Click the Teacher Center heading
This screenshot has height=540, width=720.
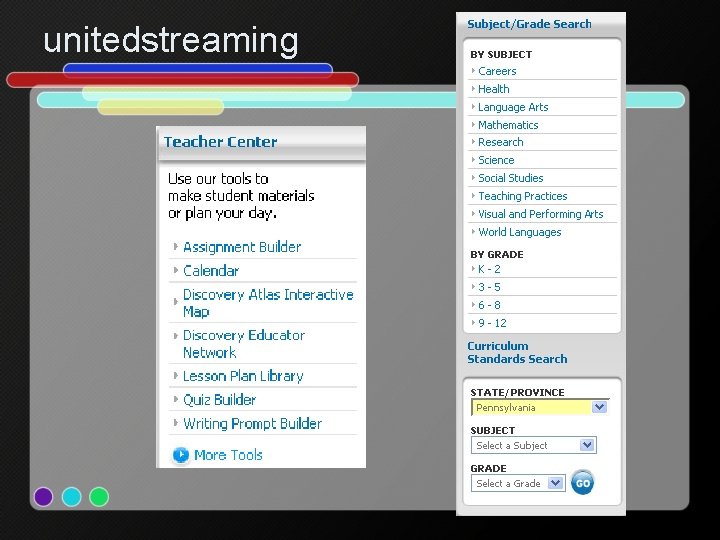click(x=220, y=141)
